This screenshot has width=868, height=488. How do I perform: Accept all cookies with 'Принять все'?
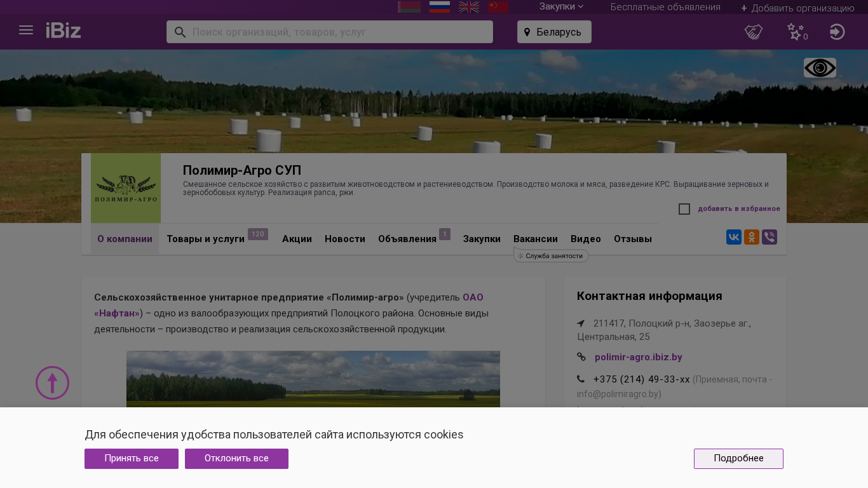click(132, 459)
